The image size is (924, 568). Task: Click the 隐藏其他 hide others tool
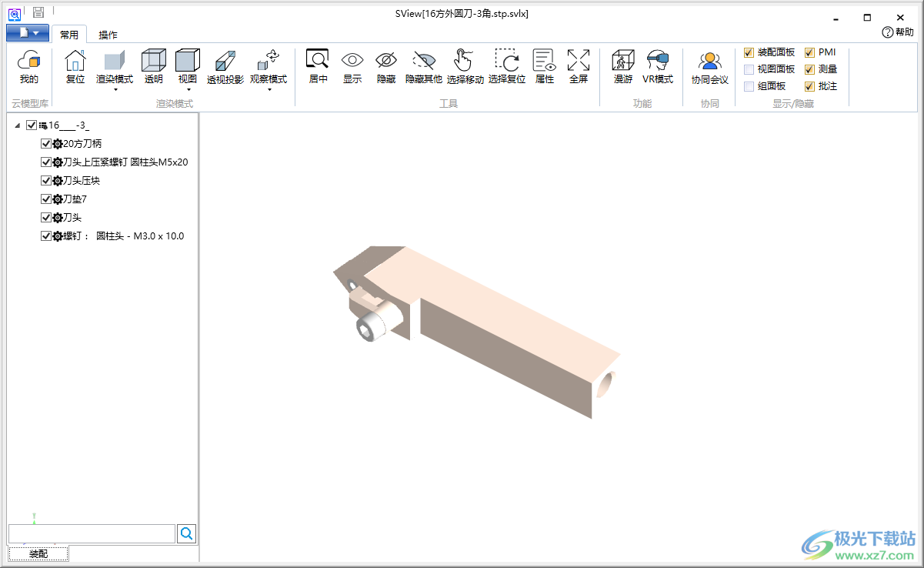pyautogui.click(x=423, y=62)
